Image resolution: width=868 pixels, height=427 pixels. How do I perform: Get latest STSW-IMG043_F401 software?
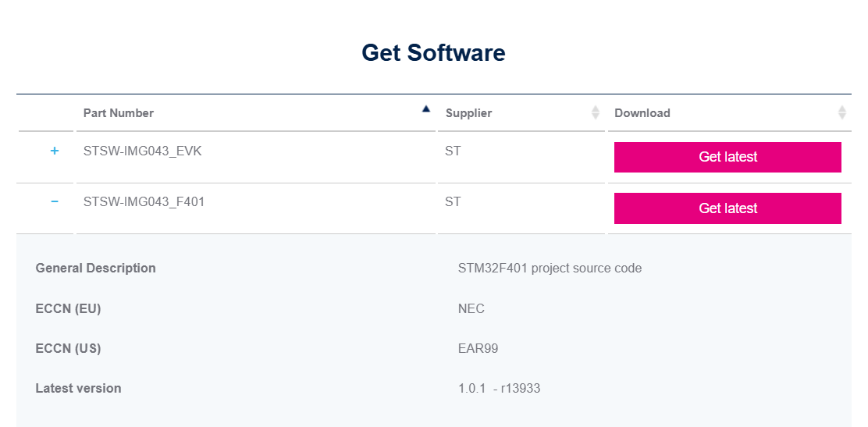point(727,208)
